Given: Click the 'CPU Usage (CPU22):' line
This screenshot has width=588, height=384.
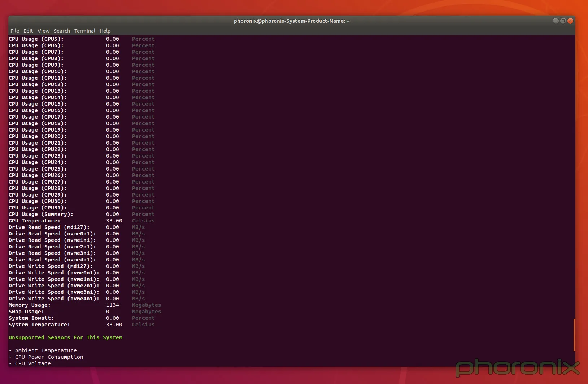Looking at the screenshot, I should click(82, 149).
